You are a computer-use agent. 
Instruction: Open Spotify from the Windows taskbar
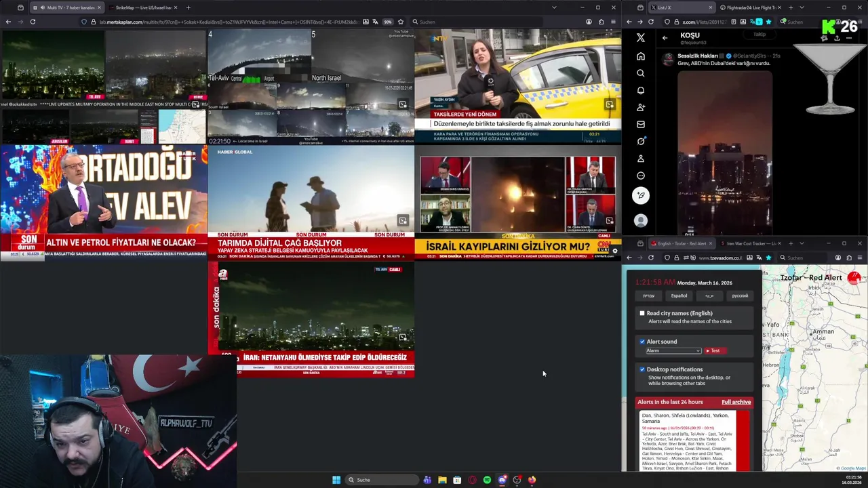click(487, 480)
